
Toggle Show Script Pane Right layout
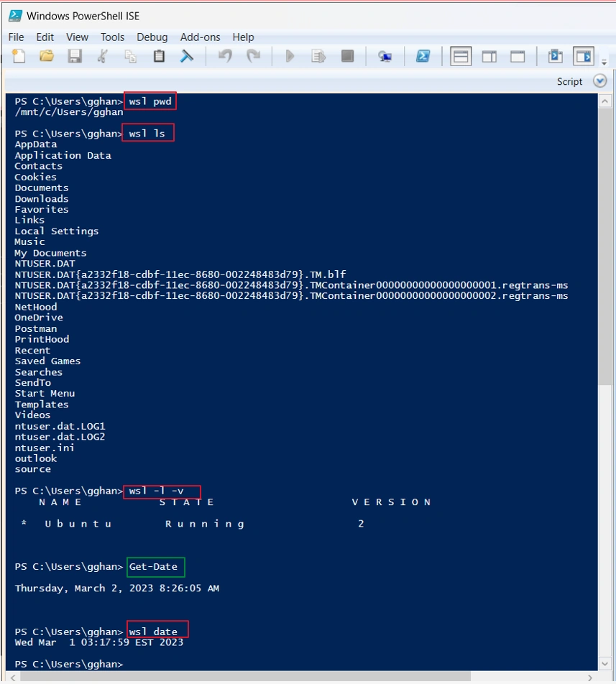489,56
